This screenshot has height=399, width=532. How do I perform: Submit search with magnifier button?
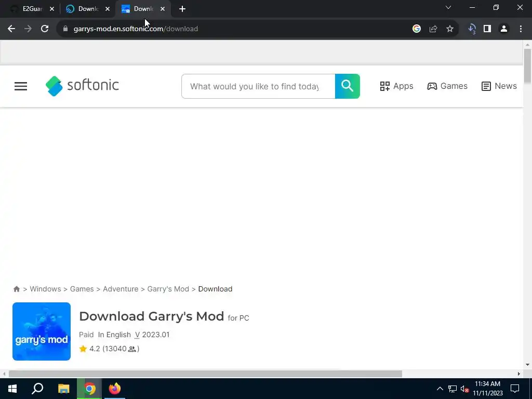tap(348, 86)
